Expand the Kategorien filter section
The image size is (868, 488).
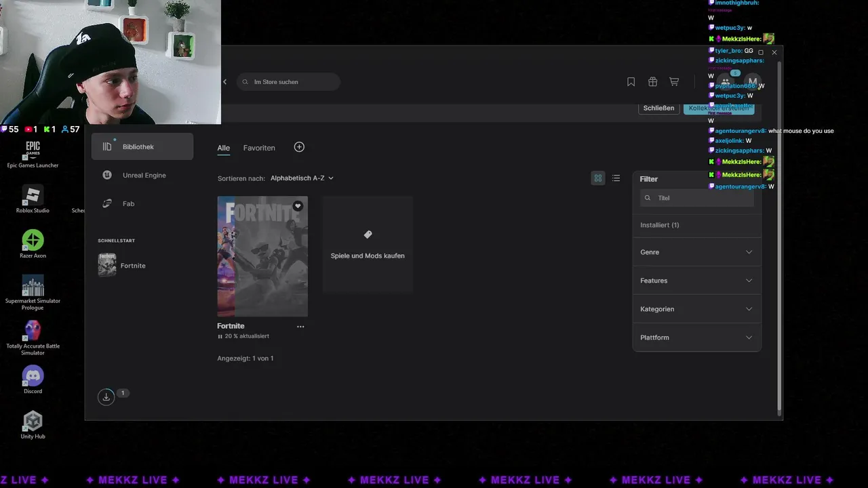tap(696, 309)
